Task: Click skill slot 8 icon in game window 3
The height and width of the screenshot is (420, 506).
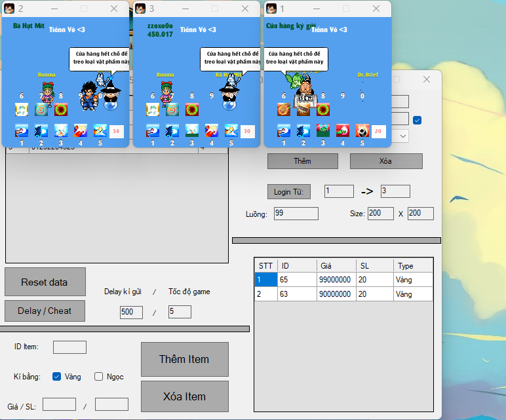Action: pyautogui.click(x=192, y=109)
